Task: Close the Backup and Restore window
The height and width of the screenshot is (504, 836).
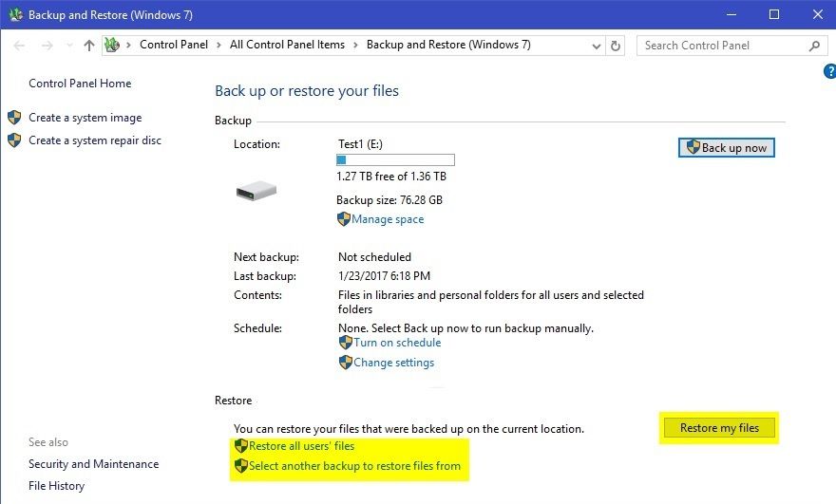Action: coord(818,14)
